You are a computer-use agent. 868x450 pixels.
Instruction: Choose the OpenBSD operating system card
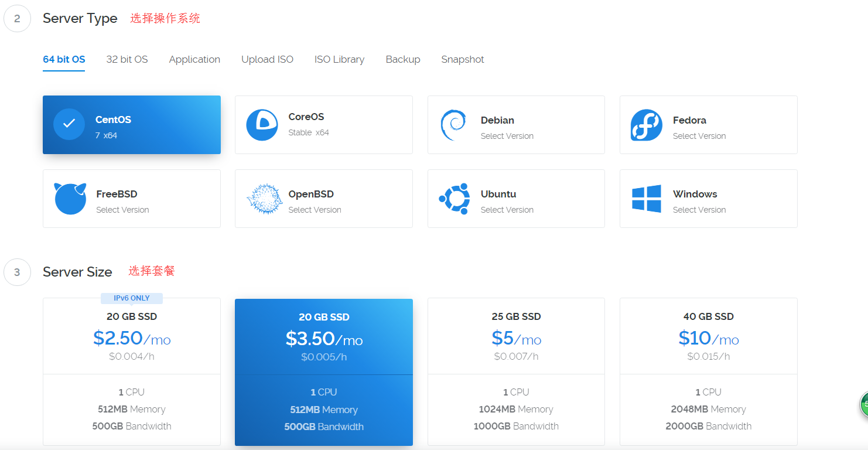[324, 199]
